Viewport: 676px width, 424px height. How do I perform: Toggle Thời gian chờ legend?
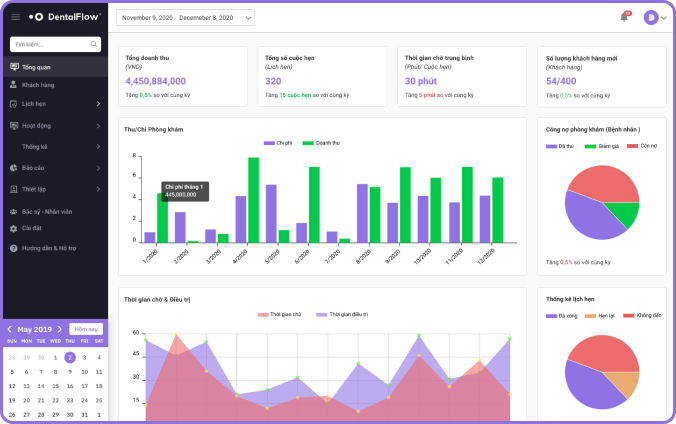279,314
